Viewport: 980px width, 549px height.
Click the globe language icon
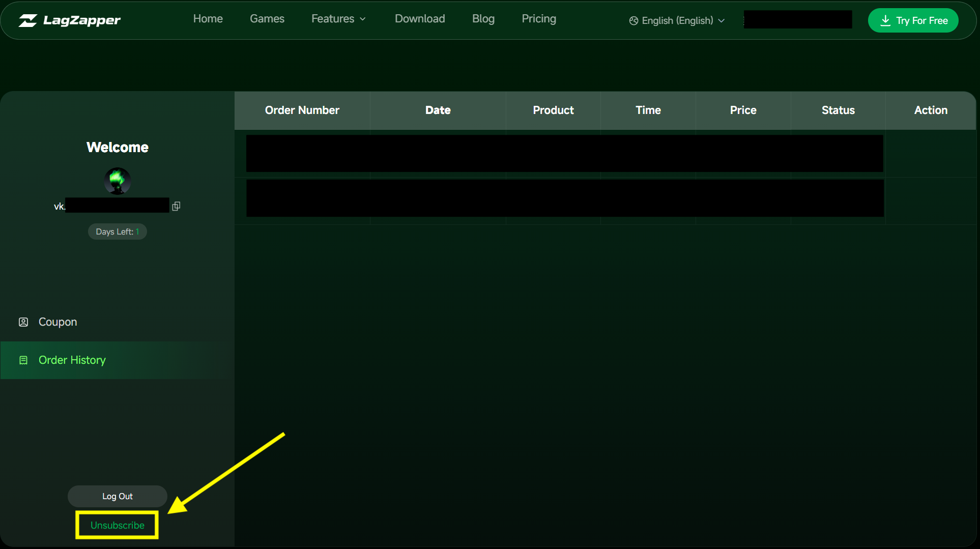[x=633, y=21]
